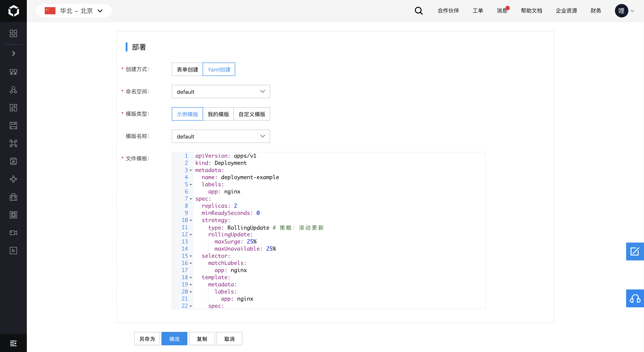The height and width of the screenshot is (352, 644).
Task: Open the chip-frame sidebar icon
Action: tap(13, 215)
